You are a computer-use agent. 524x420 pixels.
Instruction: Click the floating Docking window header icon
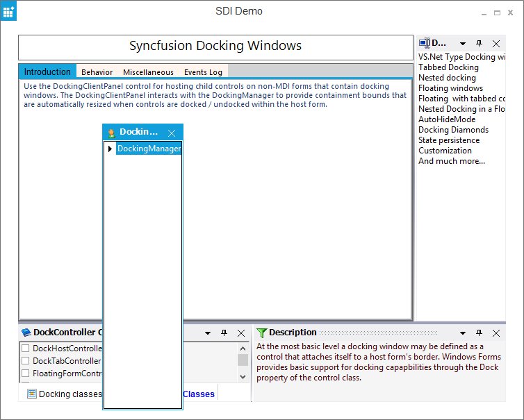click(x=111, y=133)
